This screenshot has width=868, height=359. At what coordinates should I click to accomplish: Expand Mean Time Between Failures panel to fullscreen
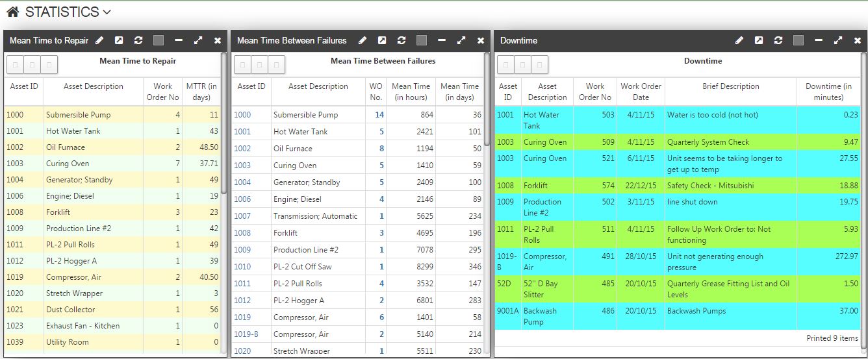461,40
